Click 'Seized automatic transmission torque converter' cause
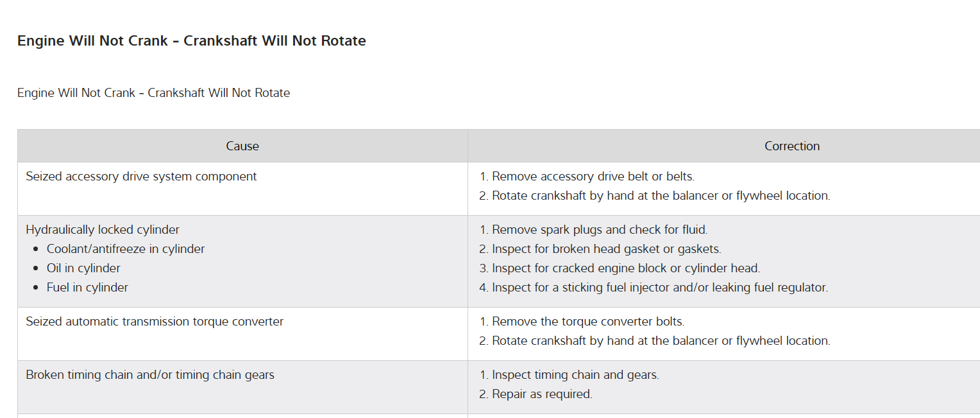This screenshot has height=418, width=980. (155, 322)
